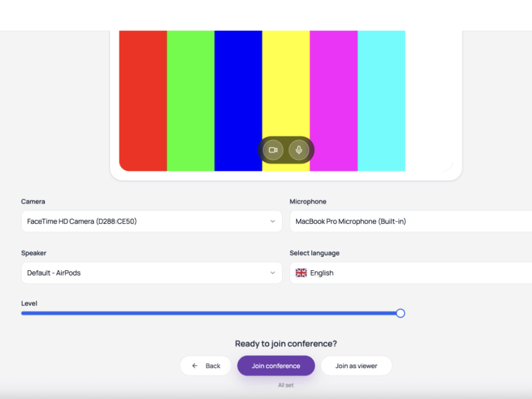
Task: Click the 'All set' status text
Action: click(x=286, y=385)
